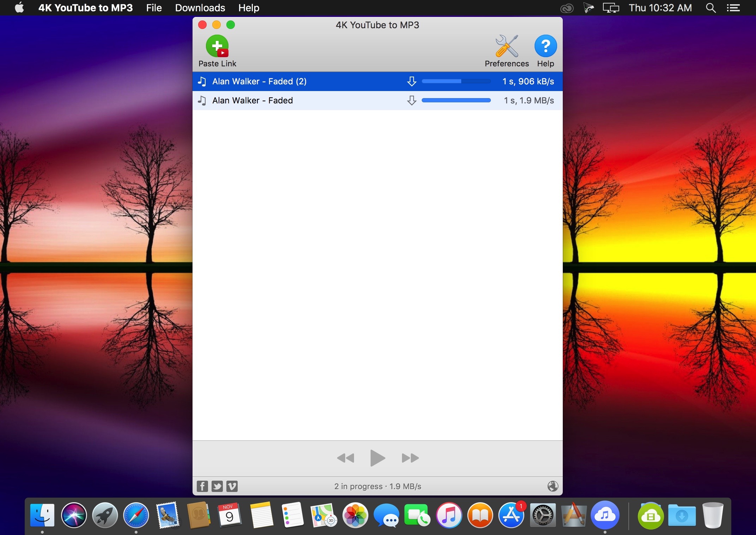Click rewind button in transport controls
Image resolution: width=756 pixels, height=535 pixels.
(x=345, y=458)
